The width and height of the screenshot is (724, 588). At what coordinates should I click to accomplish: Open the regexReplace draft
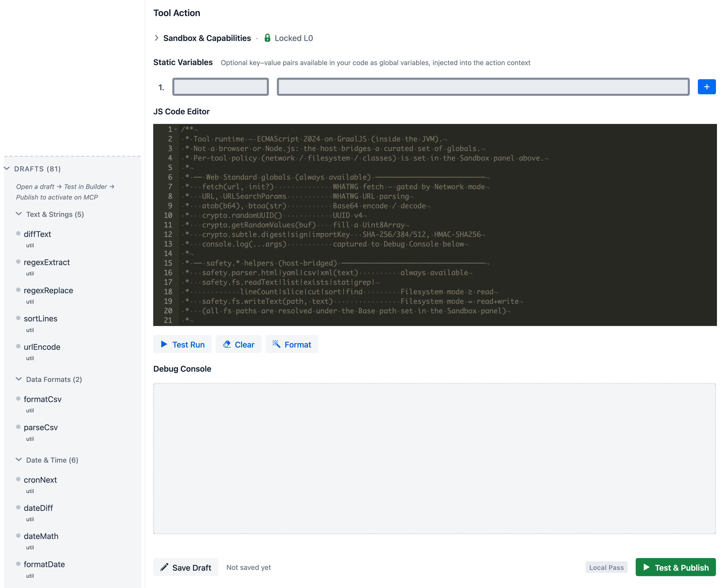click(49, 290)
